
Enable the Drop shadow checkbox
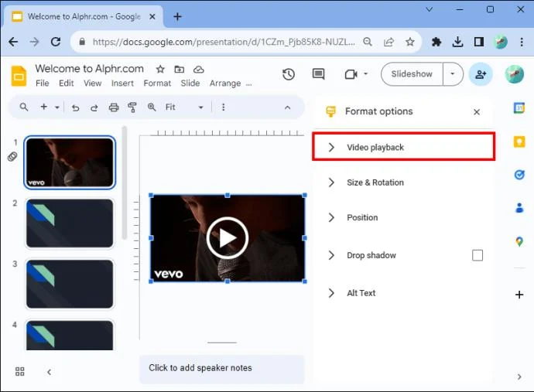tap(478, 255)
